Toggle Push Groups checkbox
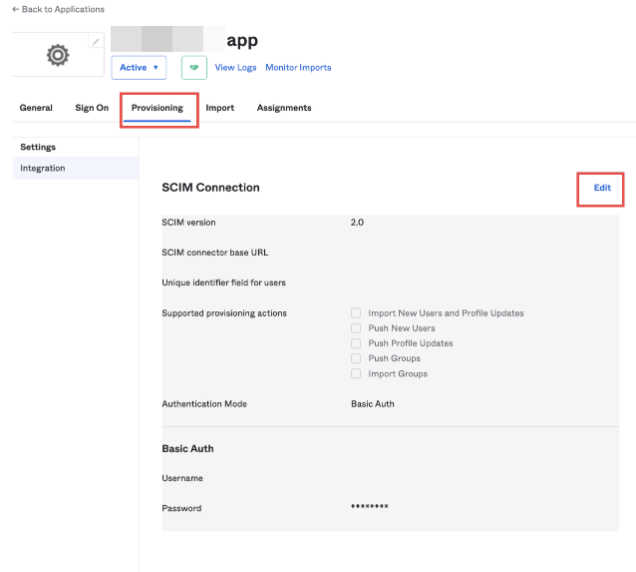Image resolution: width=636 pixels, height=572 pixels. pyautogui.click(x=356, y=358)
